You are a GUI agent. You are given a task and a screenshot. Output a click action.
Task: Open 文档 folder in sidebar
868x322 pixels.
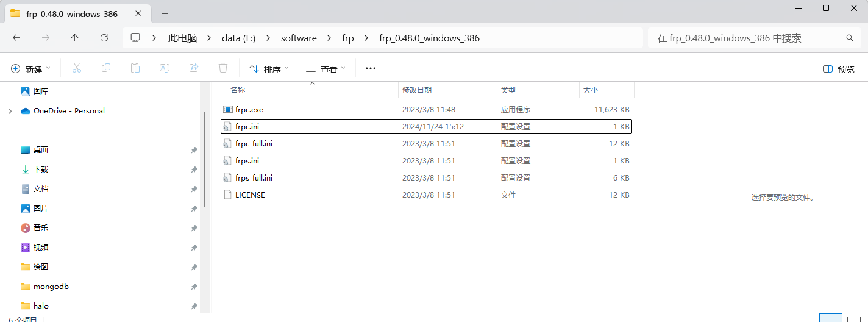click(x=41, y=189)
